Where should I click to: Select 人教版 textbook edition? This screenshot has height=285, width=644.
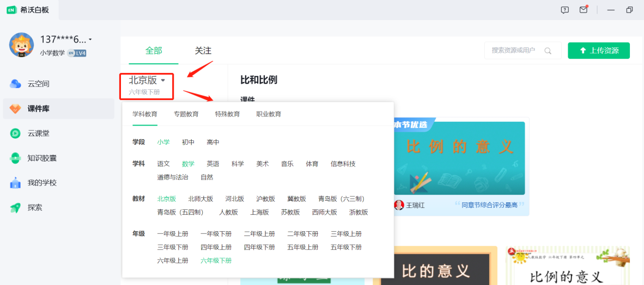click(x=228, y=212)
